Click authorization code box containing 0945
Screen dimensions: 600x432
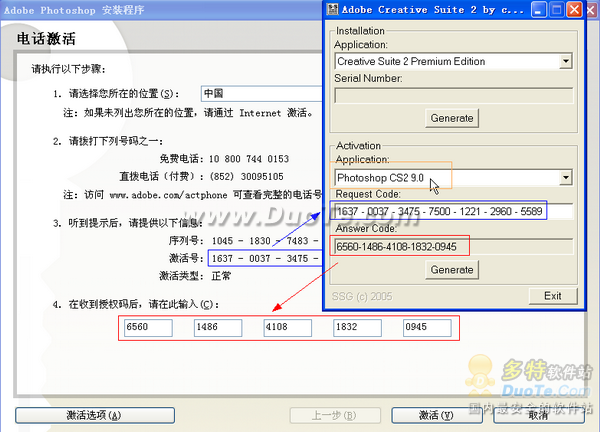[x=427, y=328]
